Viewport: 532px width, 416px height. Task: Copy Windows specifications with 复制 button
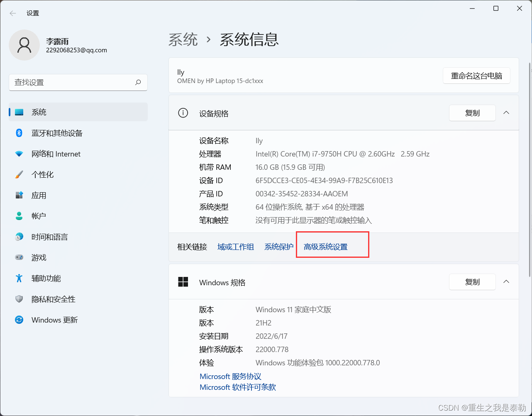(472, 282)
